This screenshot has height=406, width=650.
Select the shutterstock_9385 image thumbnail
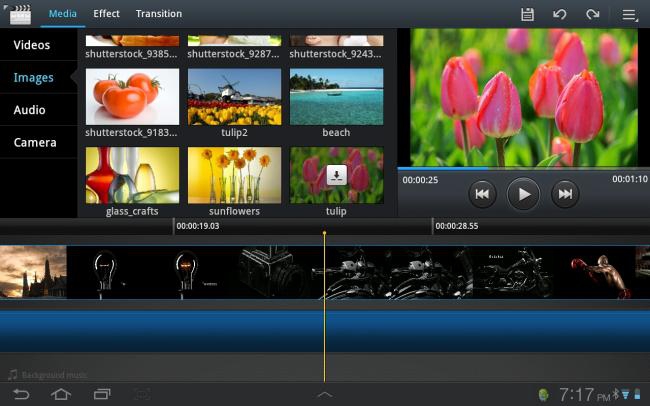pyautogui.click(x=132, y=41)
